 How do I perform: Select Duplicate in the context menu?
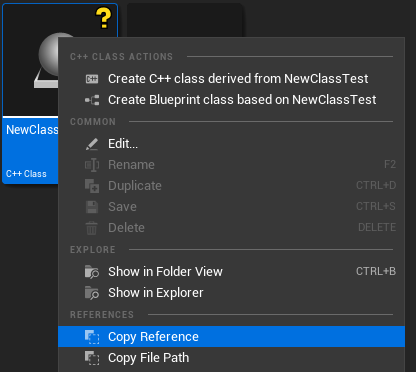tap(231, 186)
